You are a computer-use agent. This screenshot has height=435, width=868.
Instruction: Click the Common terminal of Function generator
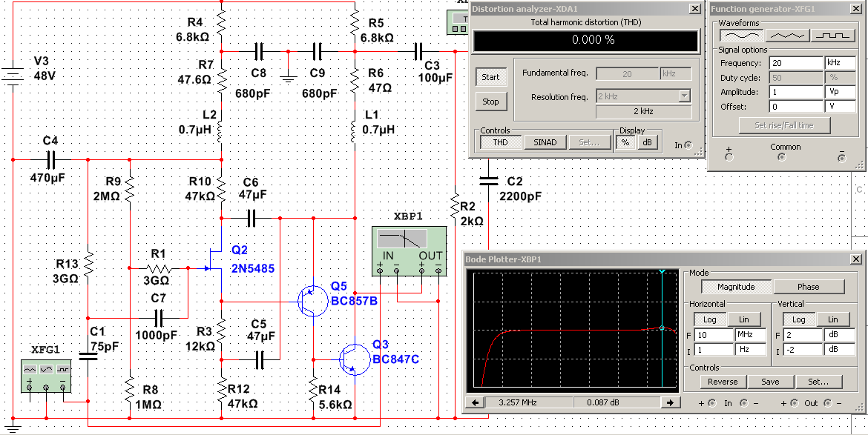click(781, 158)
